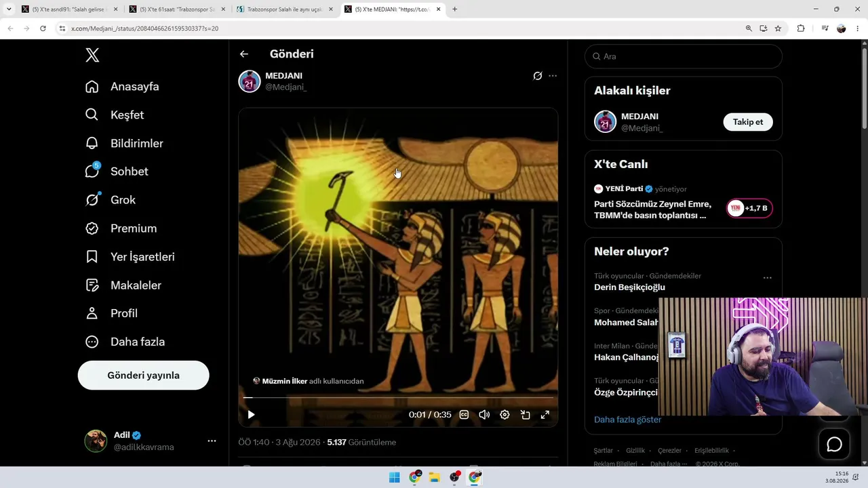Viewport: 868px width, 488px height.
Task: Click the Ara search field
Action: [683, 56]
